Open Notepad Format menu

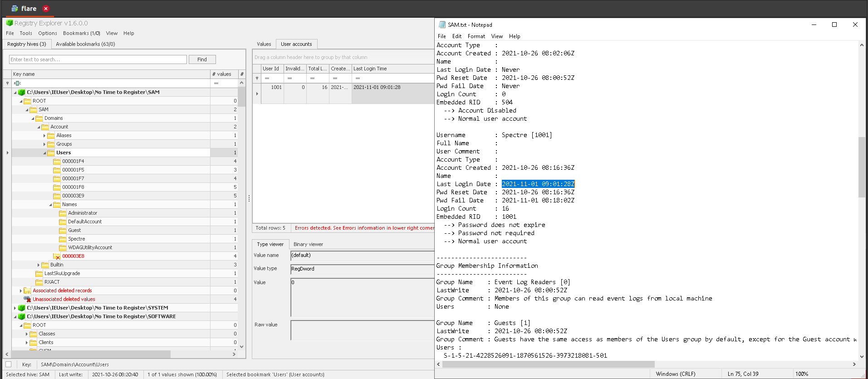pos(476,36)
